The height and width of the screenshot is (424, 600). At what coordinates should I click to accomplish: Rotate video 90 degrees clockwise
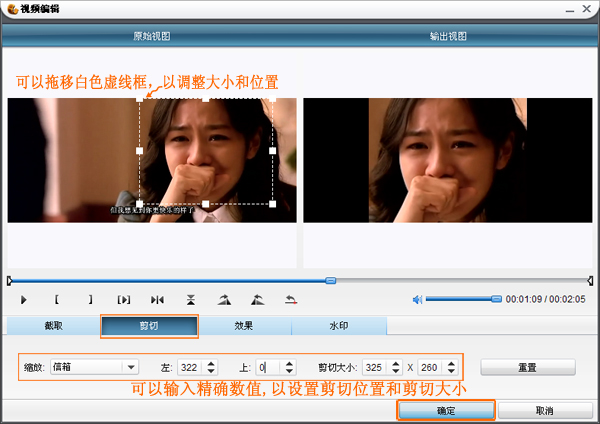pyautogui.click(x=224, y=300)
